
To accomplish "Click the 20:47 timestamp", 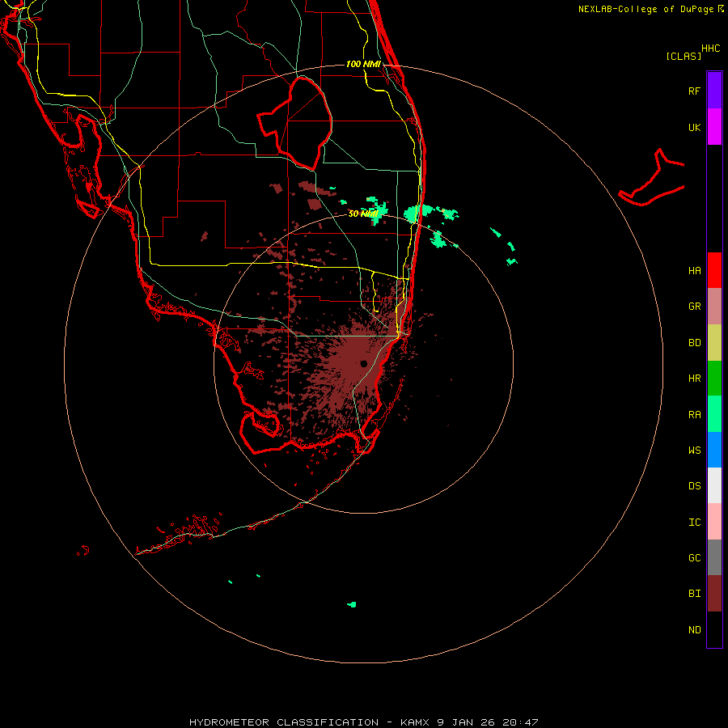I will tap(520, 722).
